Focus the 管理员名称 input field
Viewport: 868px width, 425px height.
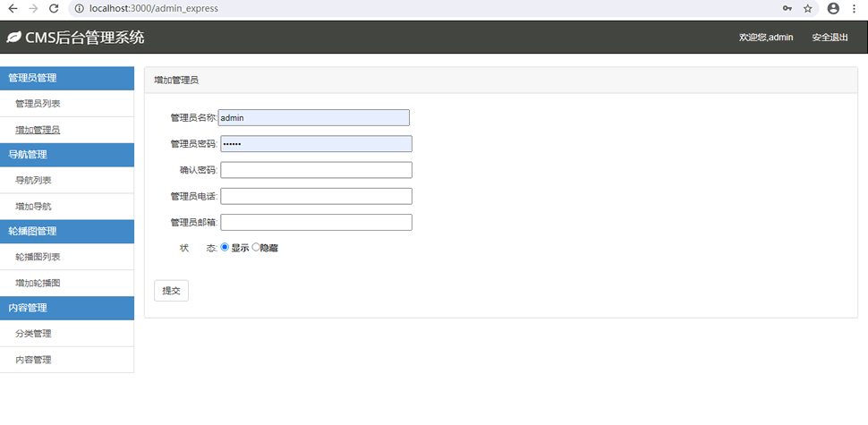point(314,118)
